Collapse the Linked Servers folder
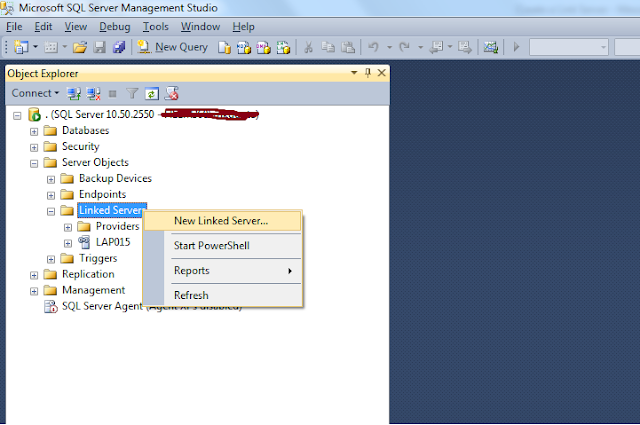 51,211
